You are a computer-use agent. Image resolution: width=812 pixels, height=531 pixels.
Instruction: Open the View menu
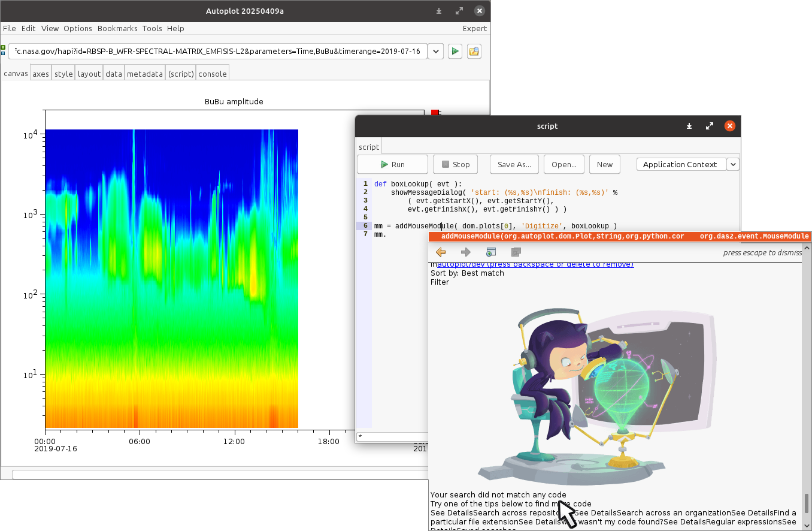[50, 28]
